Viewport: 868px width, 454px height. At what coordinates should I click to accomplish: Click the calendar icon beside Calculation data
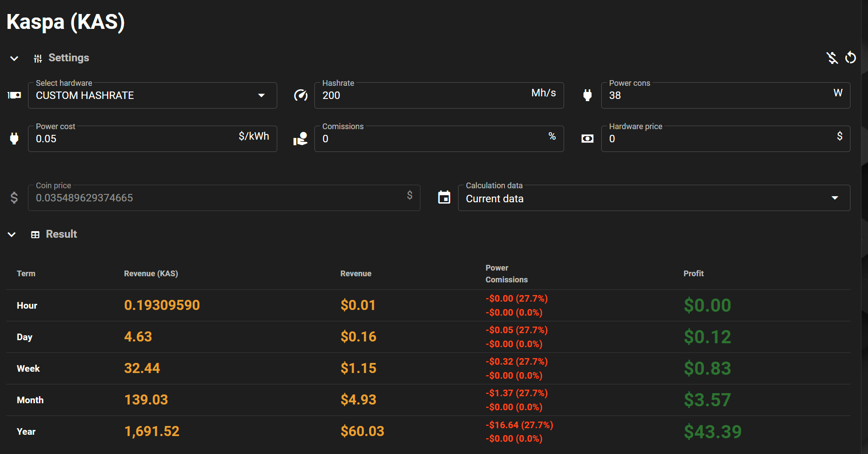tap(444, 197)
